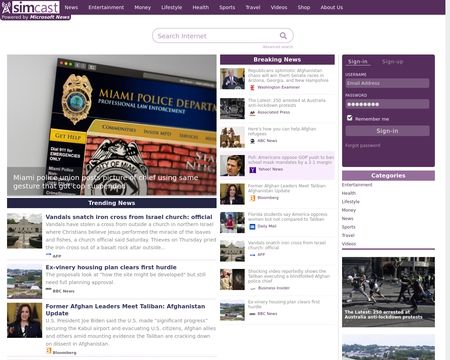Click Ex-vinery thumbnail in Trending News
The image size is (450, 360).
(x=24, y=281)
